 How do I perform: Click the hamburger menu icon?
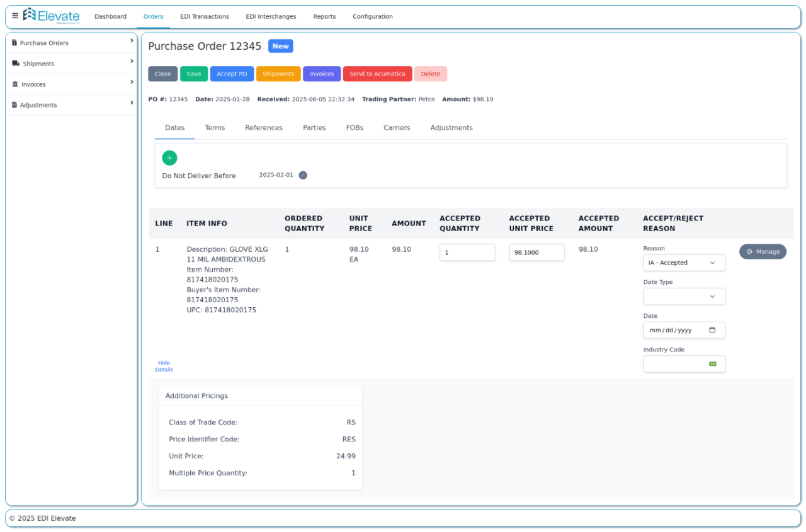pyautogui.click(x=15, y=16)
